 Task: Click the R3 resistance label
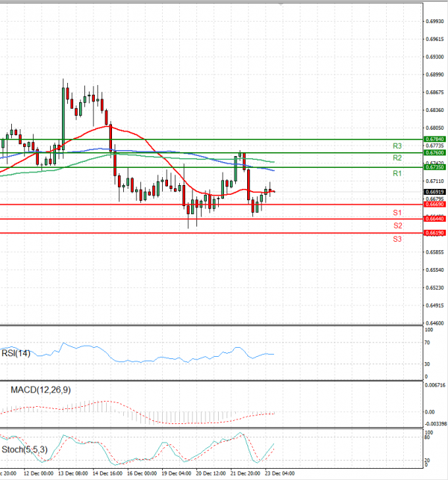pyautogui.click(x=397, y=146)
